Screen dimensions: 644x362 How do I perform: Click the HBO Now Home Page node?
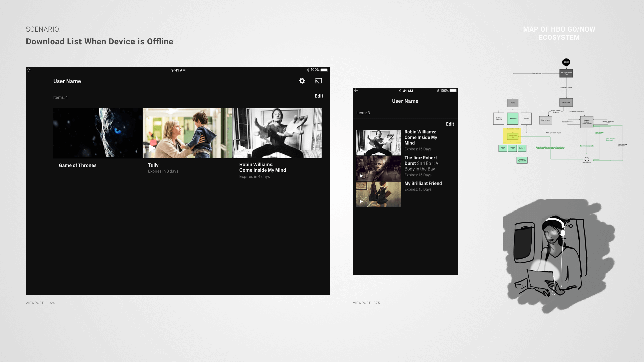point(566,73)
